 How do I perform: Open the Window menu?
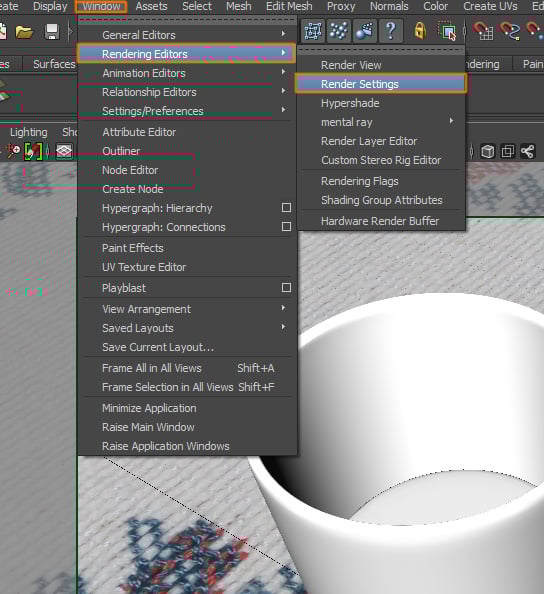tap(101, 6)
